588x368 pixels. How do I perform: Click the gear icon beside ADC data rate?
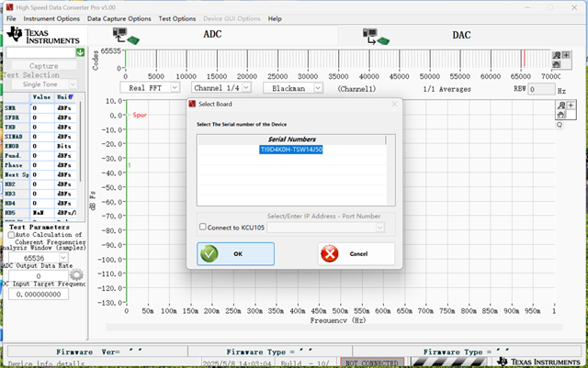[76, 275]
